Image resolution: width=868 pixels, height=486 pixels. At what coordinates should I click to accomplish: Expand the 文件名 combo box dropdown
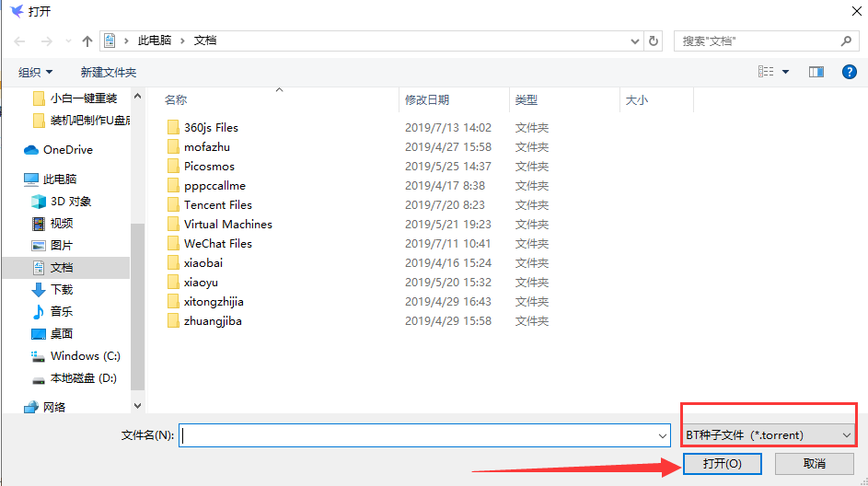tap(663, 436)
